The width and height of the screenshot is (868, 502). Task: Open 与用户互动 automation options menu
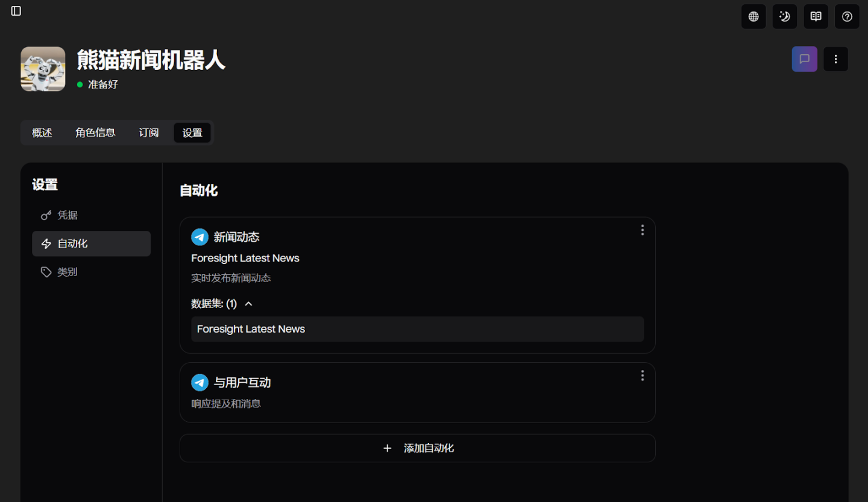pyautogui.click(x=643, y=375)
